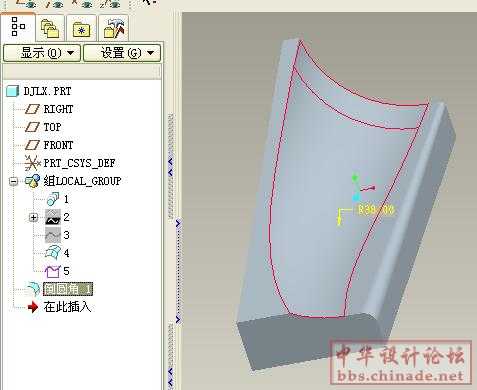
Task: Select curve feature 3 icon
Action: [x=53, y=235]
